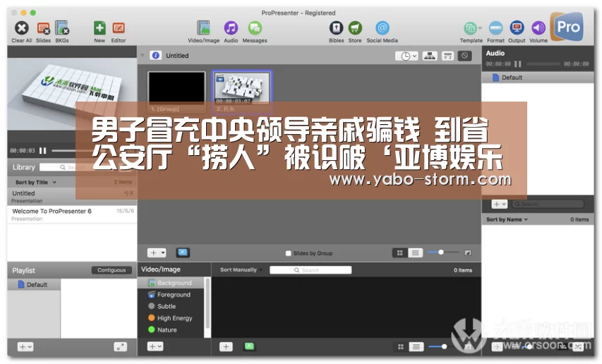Open the Sort by Name dropdown
Viewport: 602px width, 364px height.
pos(507,219)
